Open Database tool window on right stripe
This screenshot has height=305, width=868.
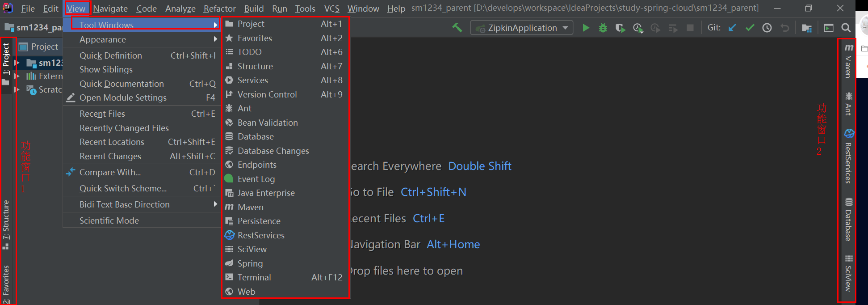pos(848,219)
